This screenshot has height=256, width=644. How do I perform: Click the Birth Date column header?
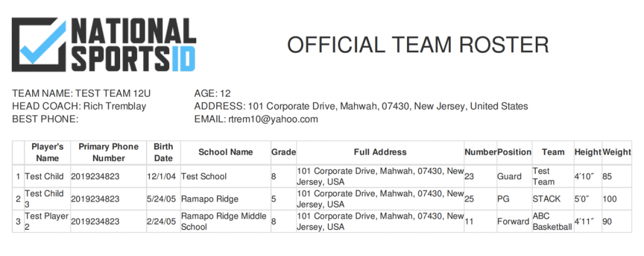coord(164,152)
